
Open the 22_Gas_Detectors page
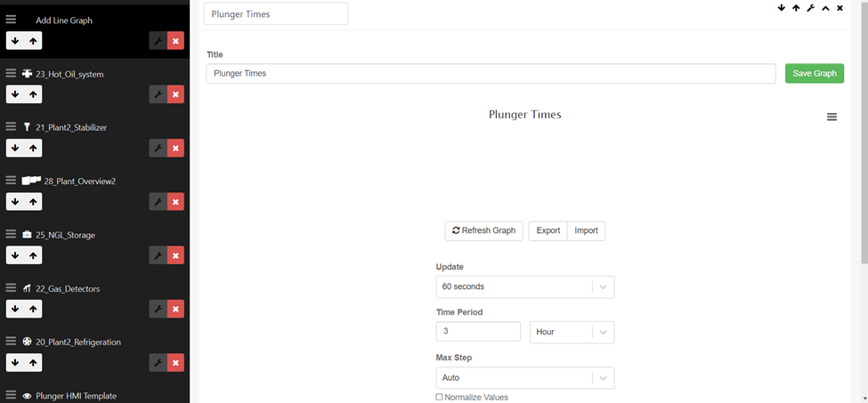pyautogui.click(x=68, y=288)
